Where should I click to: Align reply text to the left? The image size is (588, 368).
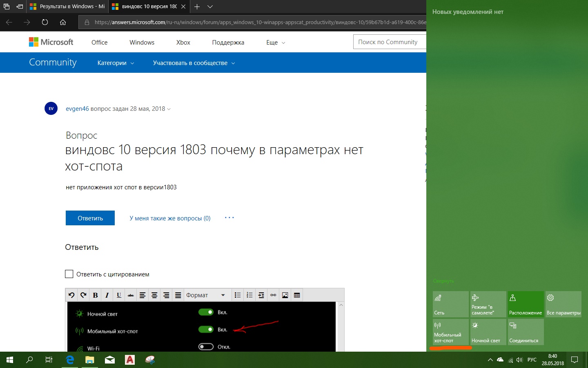[143, 295]
